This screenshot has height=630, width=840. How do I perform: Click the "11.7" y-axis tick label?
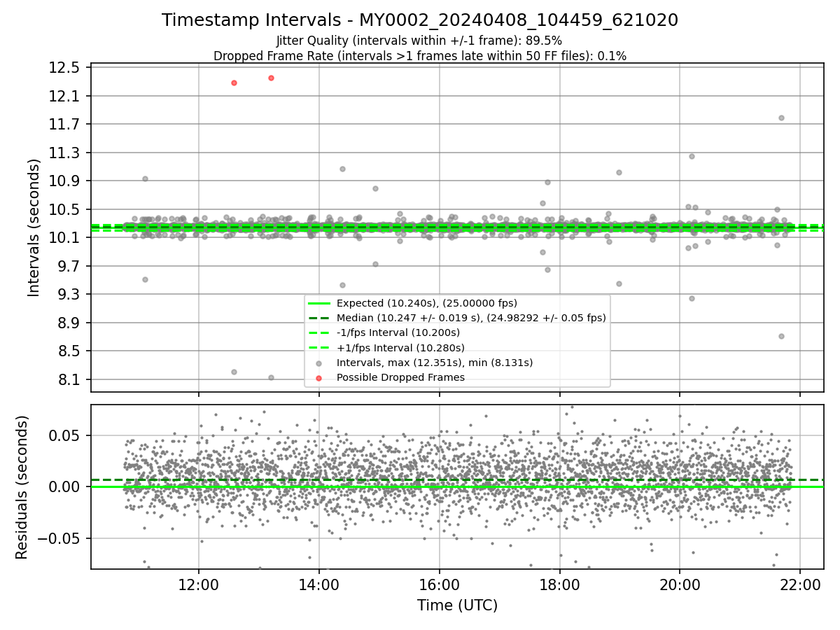pos(66,125)
